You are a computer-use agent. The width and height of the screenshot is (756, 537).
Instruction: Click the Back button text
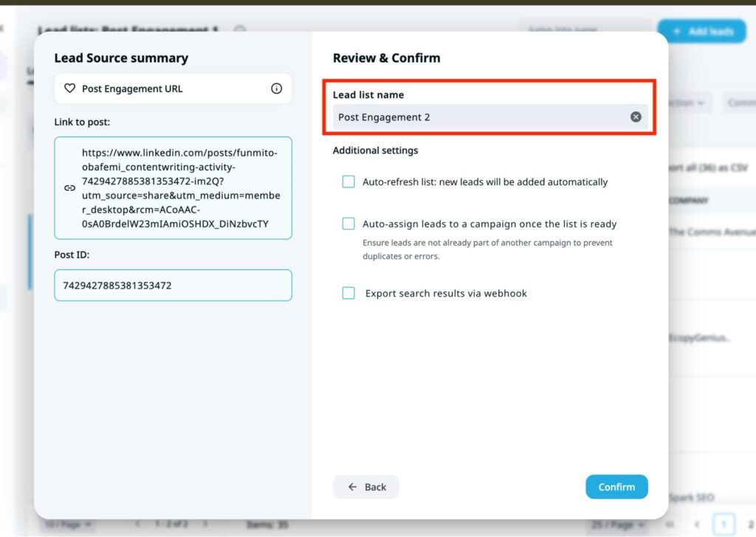[x=375, y=487]
